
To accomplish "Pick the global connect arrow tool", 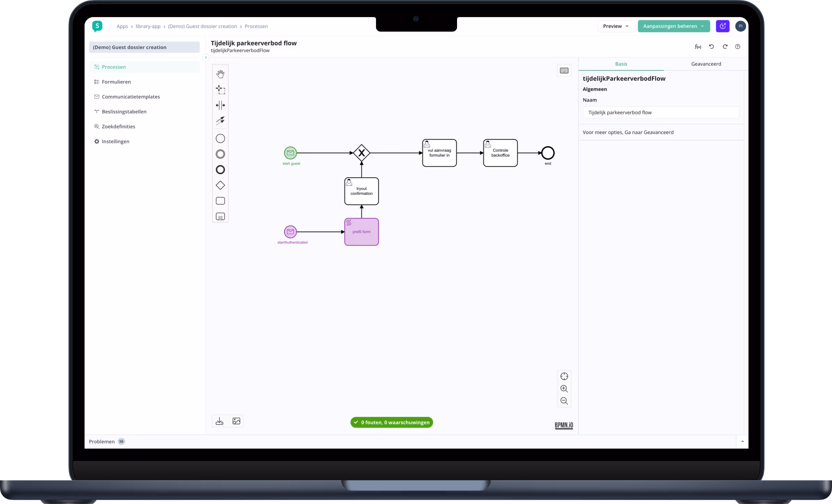I will (x=220, y=120).
